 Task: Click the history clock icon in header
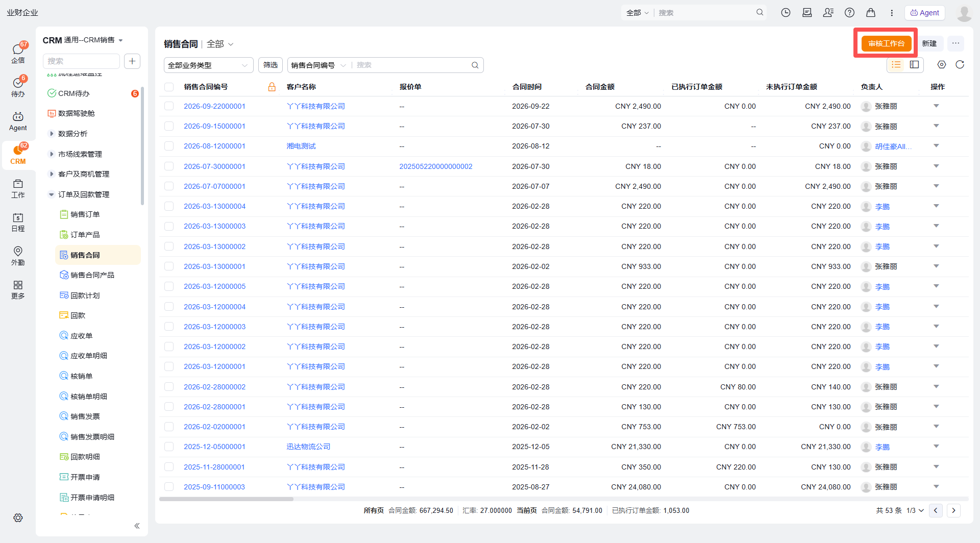click(x=786, y=13)
